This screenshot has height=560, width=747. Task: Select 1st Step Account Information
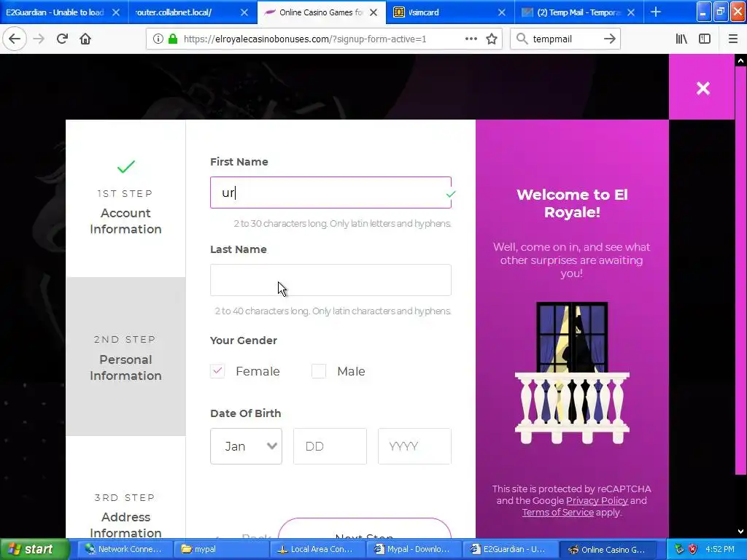(125, 198)
